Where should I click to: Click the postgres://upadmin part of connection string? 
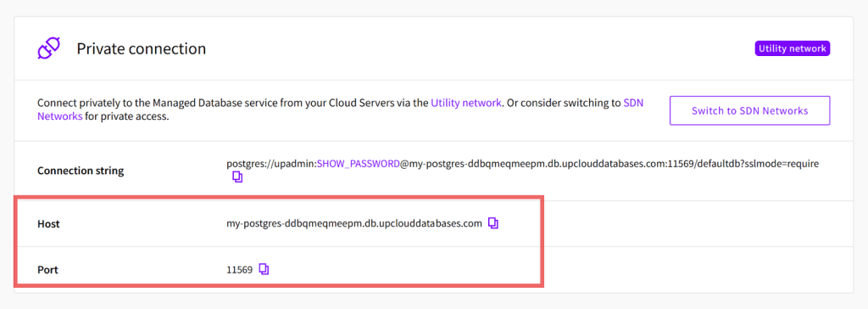[x=270, y=164]
